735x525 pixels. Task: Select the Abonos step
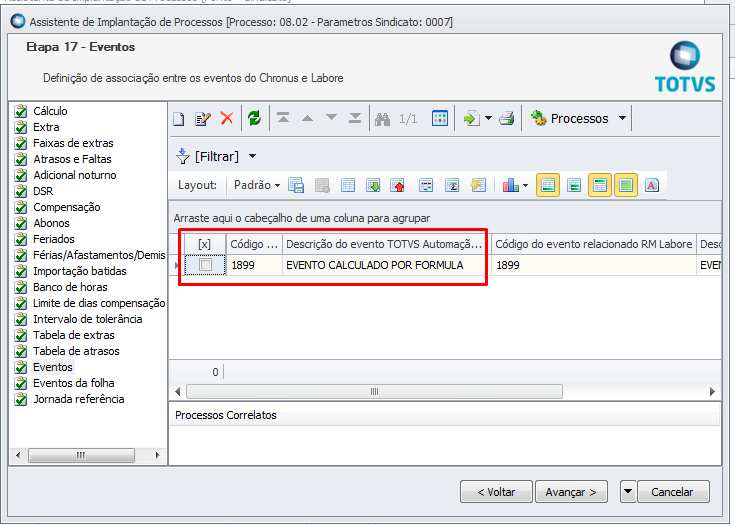pyautogui.click(x=51, y=223)
